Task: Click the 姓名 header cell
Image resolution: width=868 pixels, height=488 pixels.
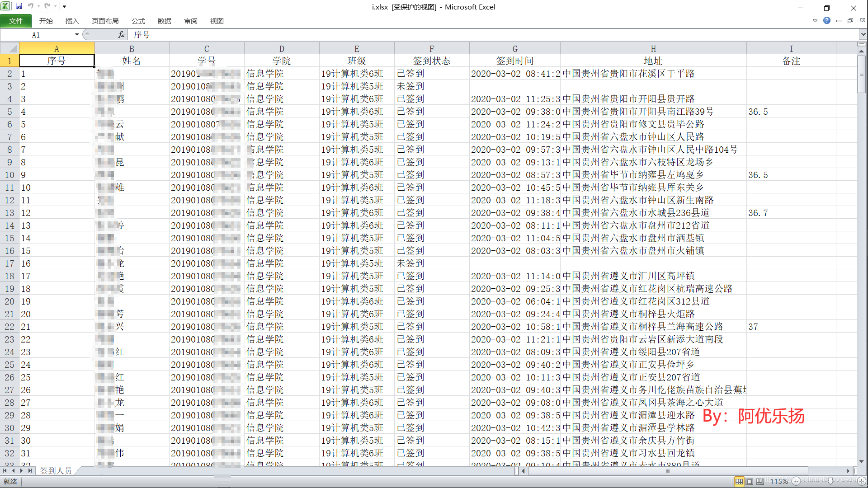Action: click(132, 61)
